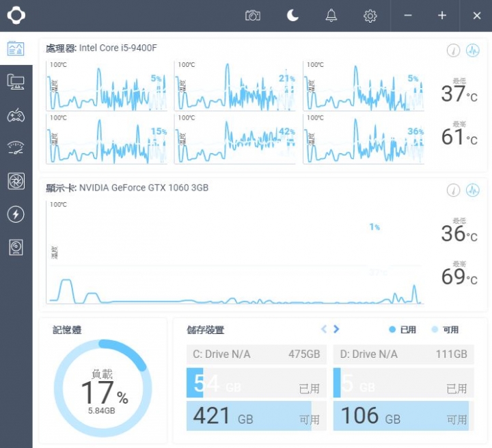Toggle night mode with the moon icon
This screenshot has height=448, width=492.
pos(292,15)
